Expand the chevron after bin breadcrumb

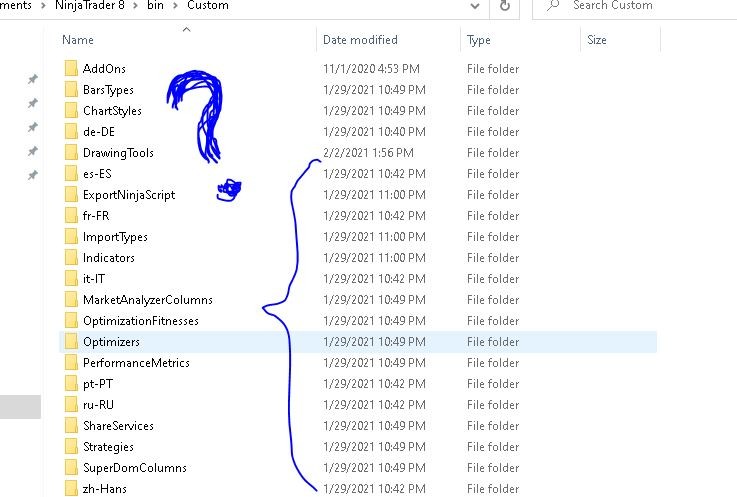(175, 6)
